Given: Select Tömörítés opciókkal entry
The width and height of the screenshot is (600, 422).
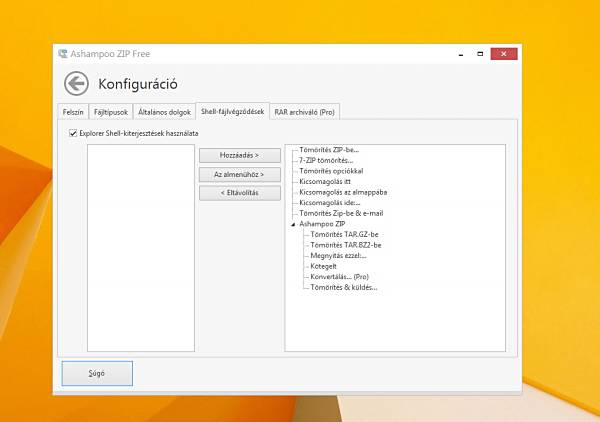Looking at the screenshot, I should point(331,171).
